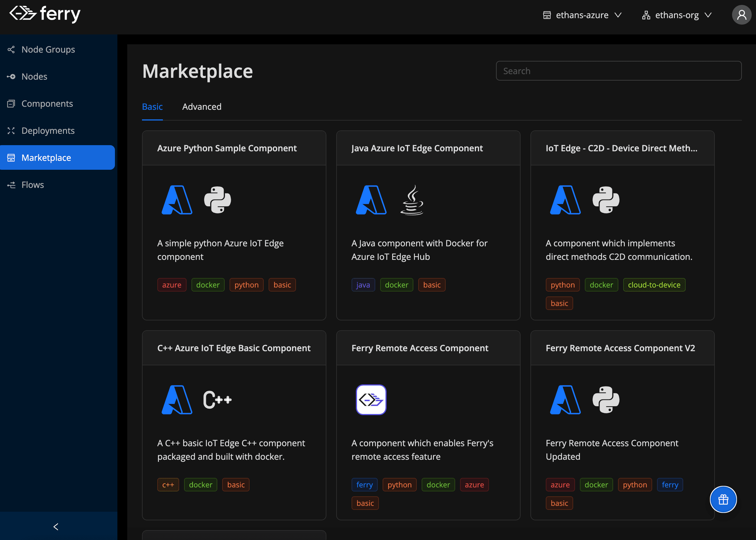Click Azure logo on IoT Edge C2D card
This screenshot has height=540, width=756.
click(x=565, y=200)
